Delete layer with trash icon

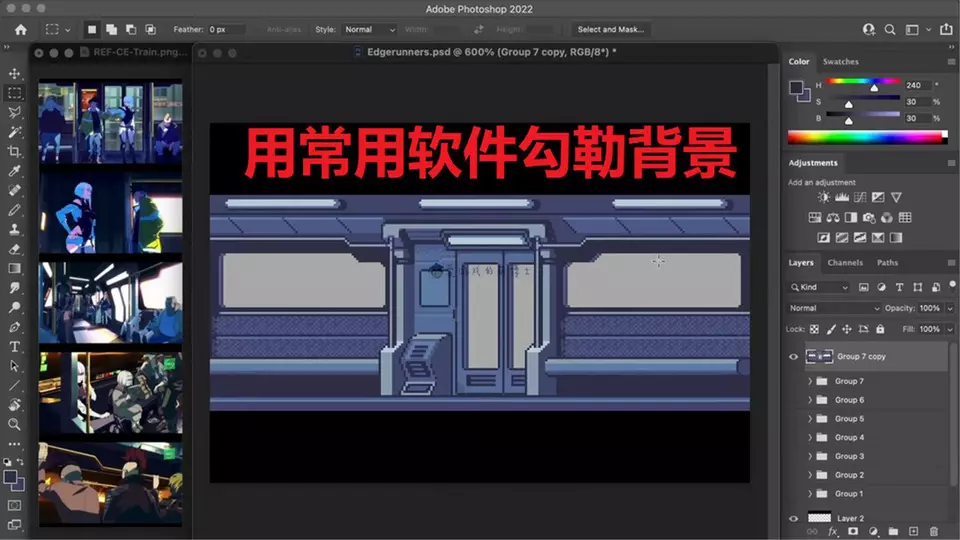[934, 531]
